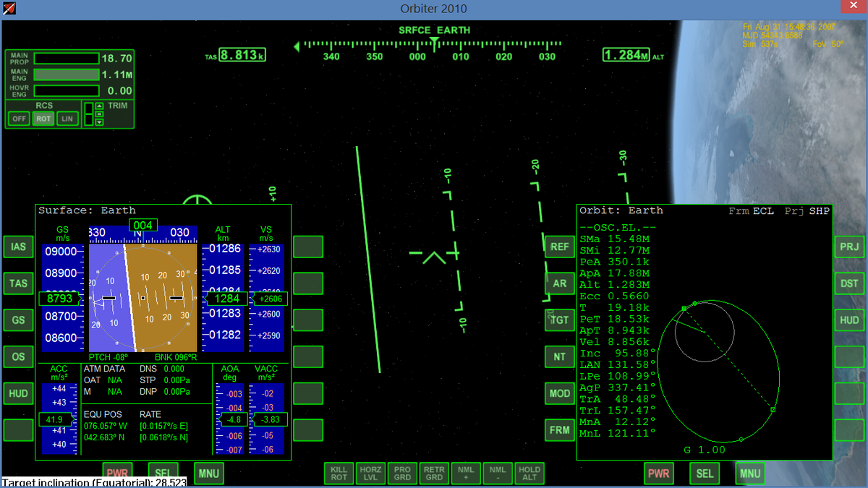This screenshot has height=488, width=868.
Task: Toggle RETR GRD navmode
Action: tap(434, 474)
